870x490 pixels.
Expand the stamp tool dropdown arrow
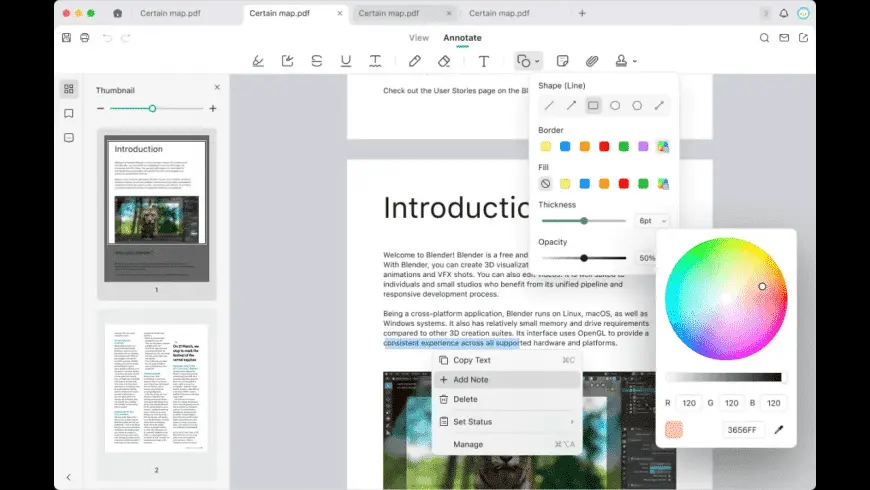tap(635, 62)
